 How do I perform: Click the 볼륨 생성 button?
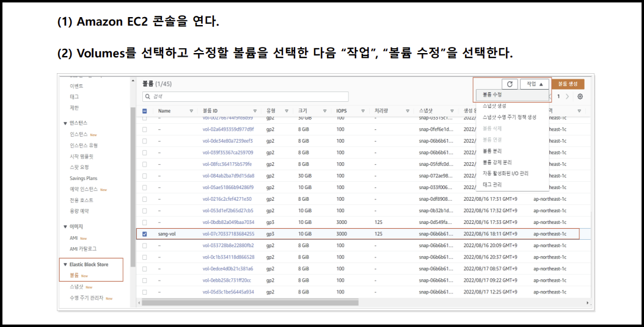click(x=568, y=84)
